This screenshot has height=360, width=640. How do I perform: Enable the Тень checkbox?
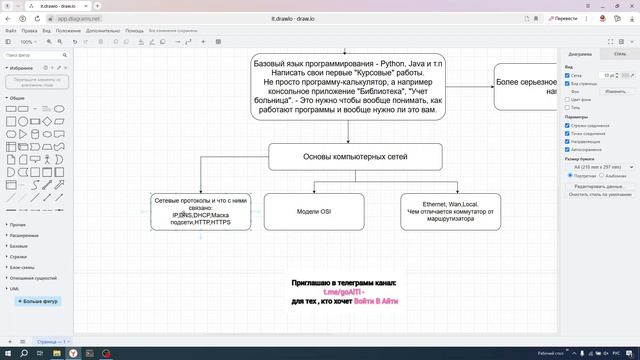pyautogui.click(x=567, y=108)
